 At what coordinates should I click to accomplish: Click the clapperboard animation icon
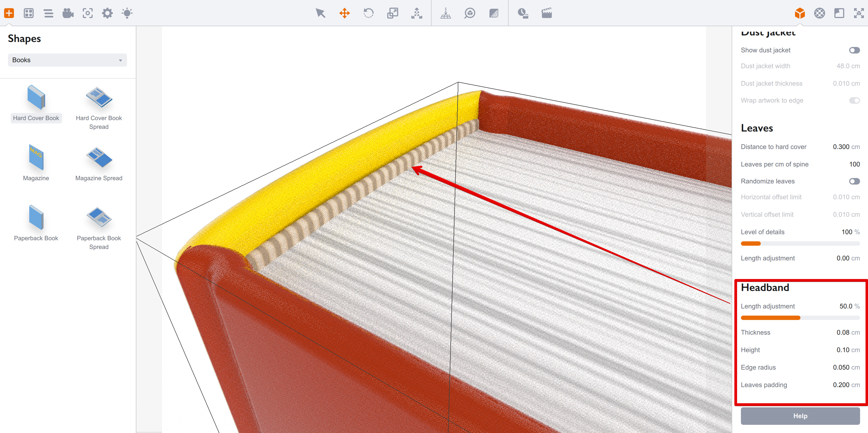(547, 13)
